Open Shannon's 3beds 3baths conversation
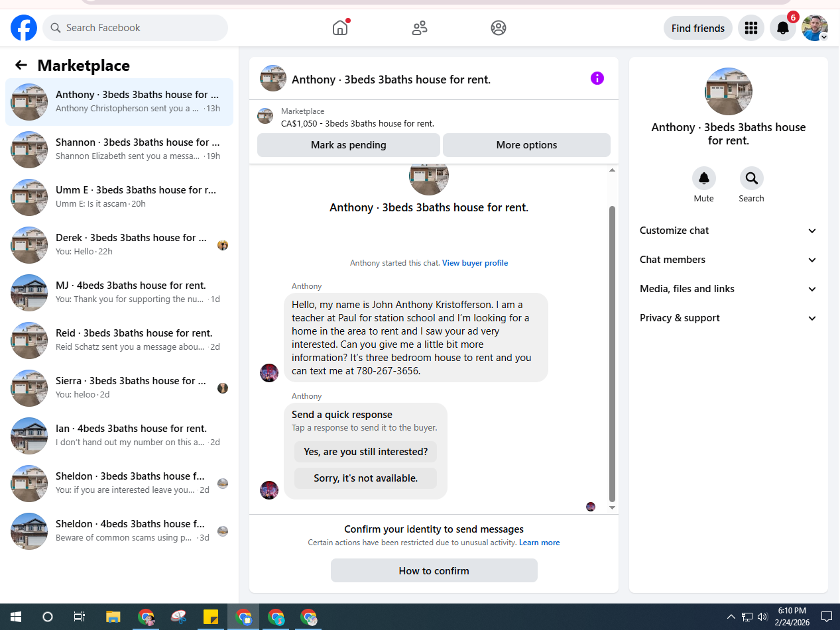840x630 pixels. coord(119,150)
